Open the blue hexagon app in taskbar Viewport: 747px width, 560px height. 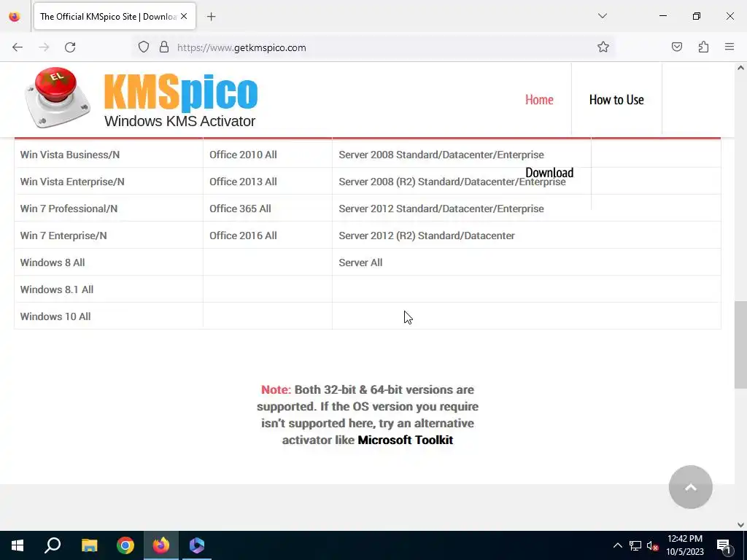(197, 545)
